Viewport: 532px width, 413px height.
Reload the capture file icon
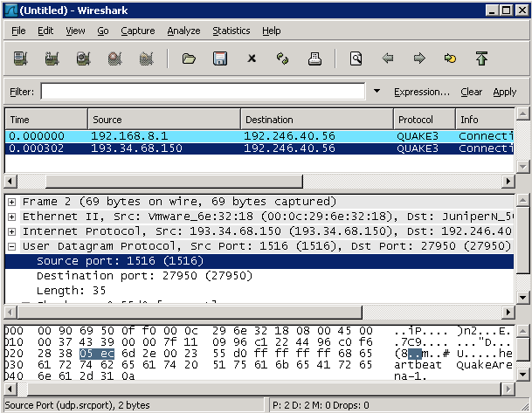(x=283, y=59)
